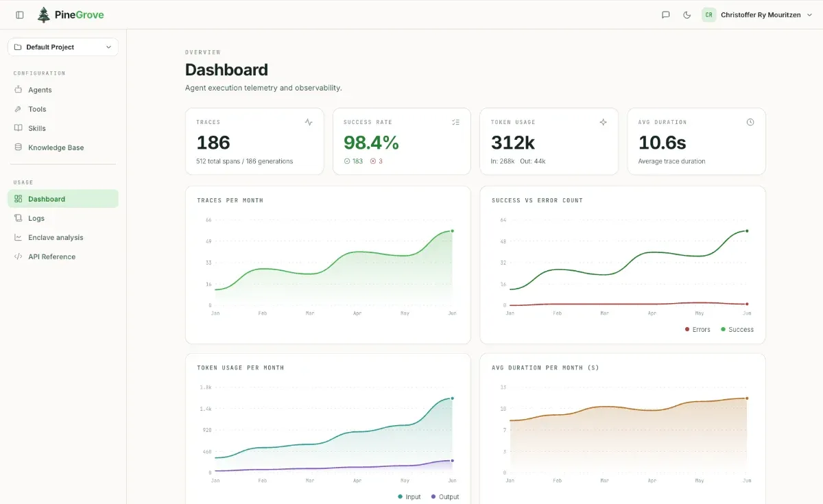Click the green check icon beside 183
Screen dimensions: 823x504
click(x=347, y=161)
